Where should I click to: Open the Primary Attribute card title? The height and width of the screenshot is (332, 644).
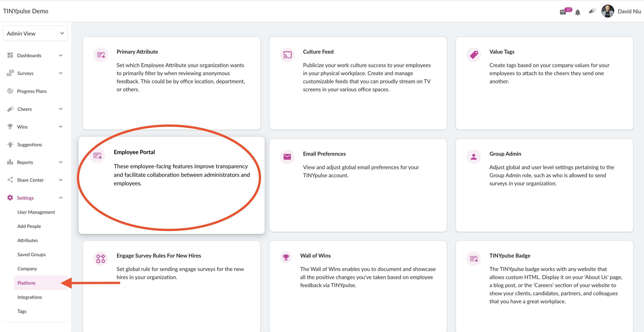137,52
